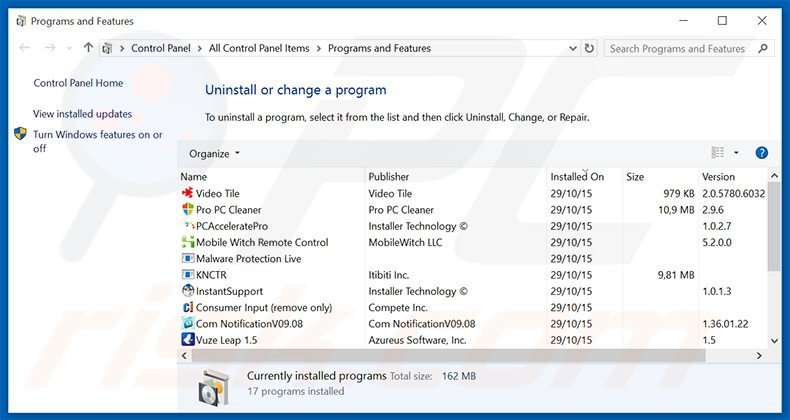Click the KNCTR program icon

187,274
